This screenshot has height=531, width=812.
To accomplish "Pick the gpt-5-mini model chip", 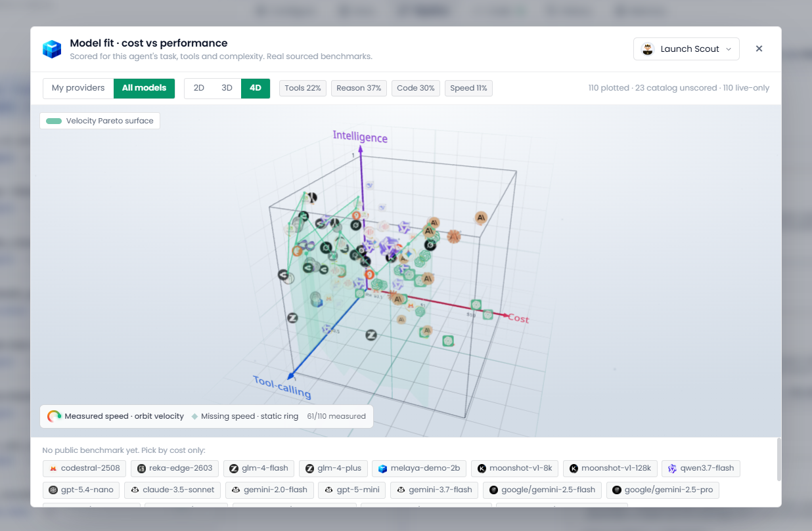I will [351, 490].
